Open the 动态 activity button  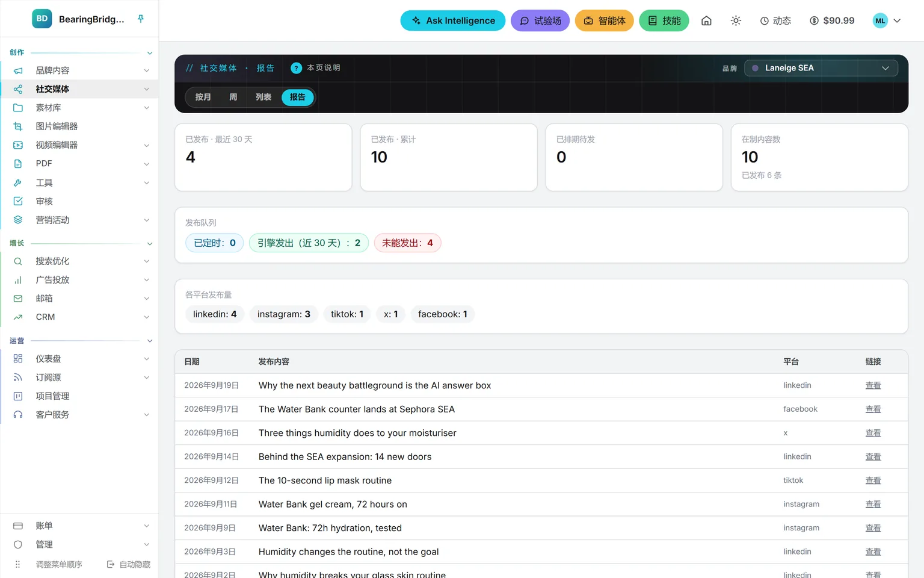pos(775,20)
